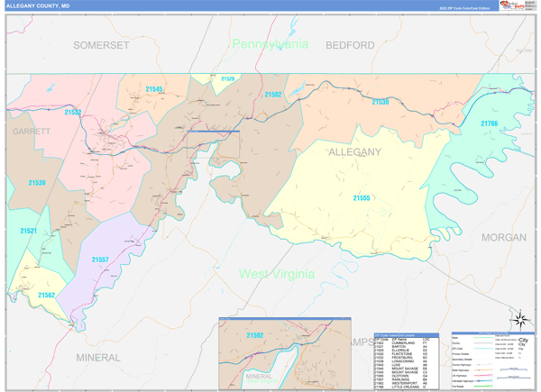Click the 21529 ZIP label
Screen dimensions: 541x392
tap(228, 79)
